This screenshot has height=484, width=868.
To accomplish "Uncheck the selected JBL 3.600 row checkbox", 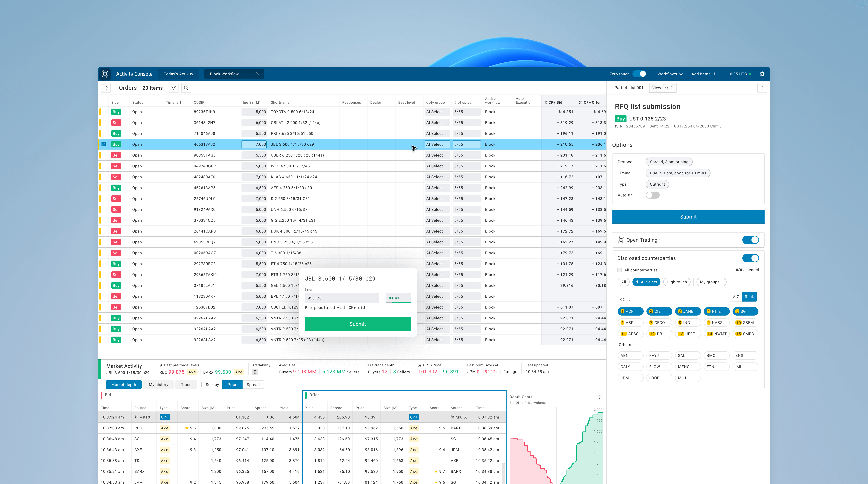I will click(x=104, y=144).
